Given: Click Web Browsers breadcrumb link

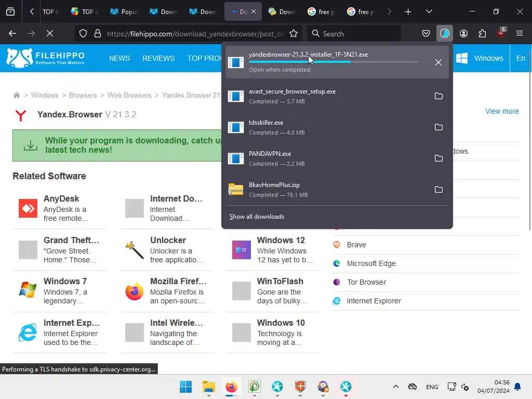Looking at the screenshot, I should point(129,96).
